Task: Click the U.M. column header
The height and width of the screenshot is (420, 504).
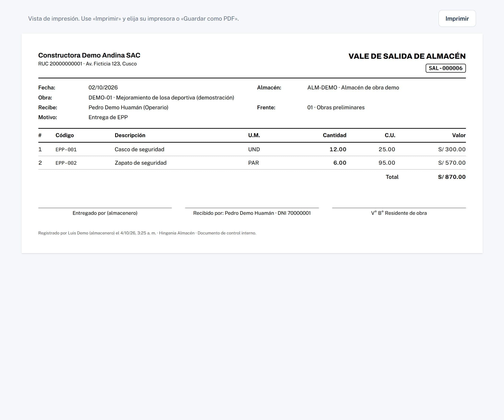Action: (x=254, y=135)
